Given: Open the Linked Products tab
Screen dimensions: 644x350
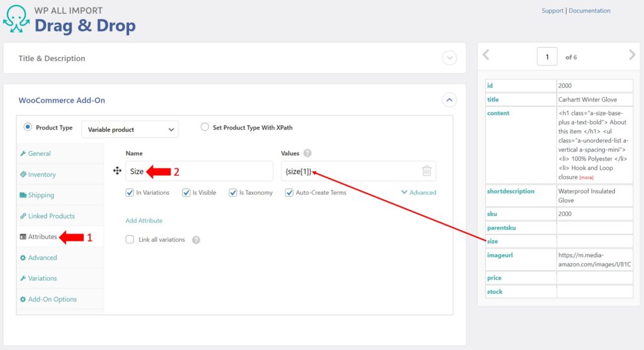Looking at the screenshot, I should coord(52,216).
